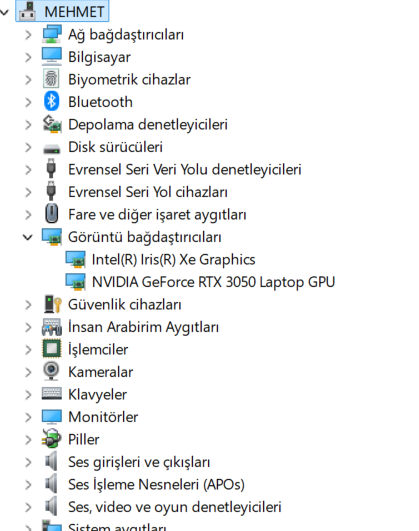Click the keyboard icon beside Klavyeler

coord(51,394)
